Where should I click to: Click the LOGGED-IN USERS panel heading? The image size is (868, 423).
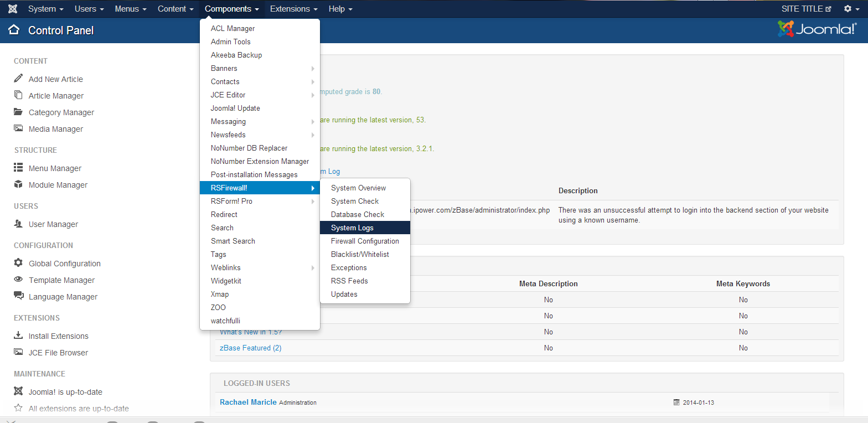pos(257,383)
